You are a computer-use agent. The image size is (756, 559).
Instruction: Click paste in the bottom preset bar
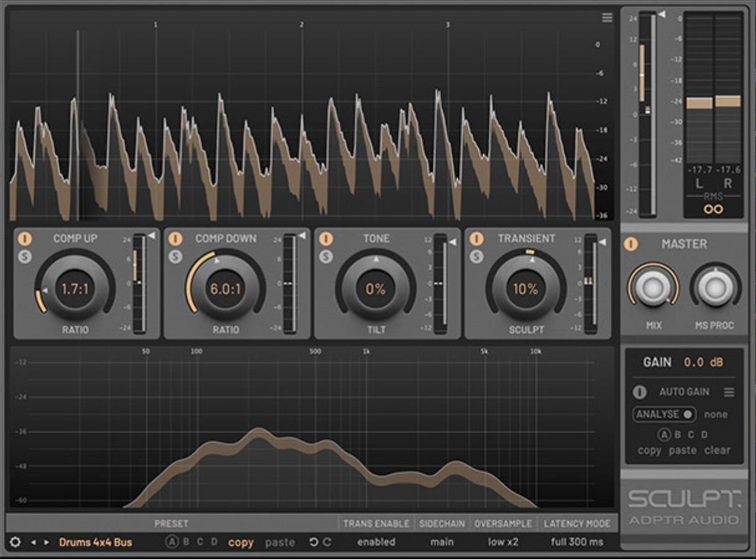280,542
